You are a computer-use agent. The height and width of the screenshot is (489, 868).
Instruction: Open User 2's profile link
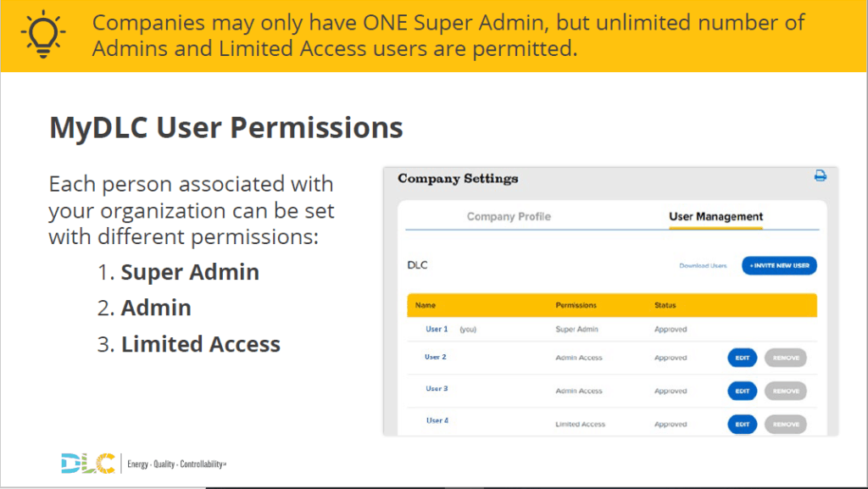pyautogui.click(x=435, y=358)
